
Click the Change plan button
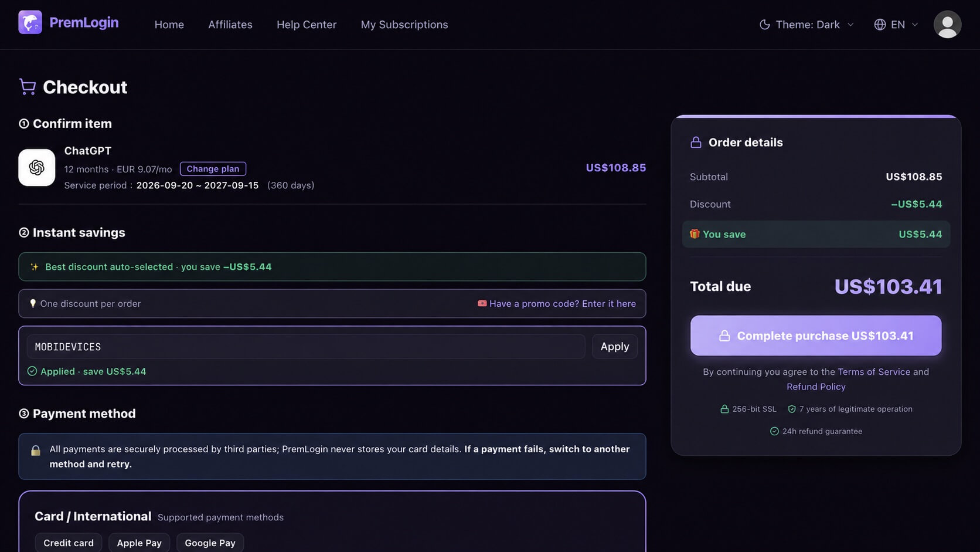[213, 169]
